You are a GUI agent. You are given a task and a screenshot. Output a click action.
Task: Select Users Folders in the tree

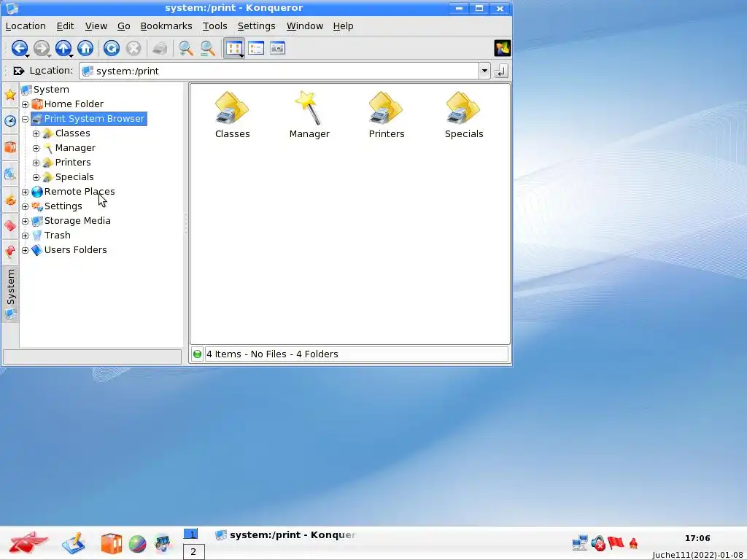(69, 249)
